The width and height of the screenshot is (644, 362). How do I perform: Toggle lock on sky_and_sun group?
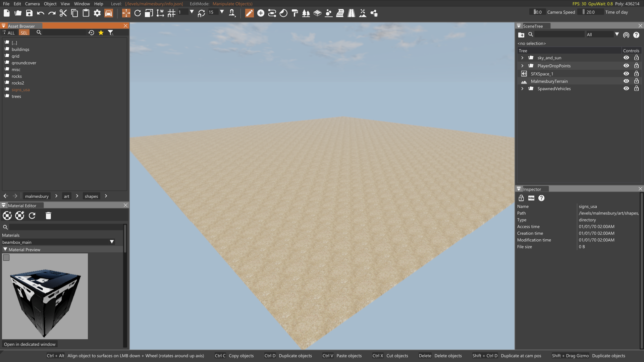point(636,58)
